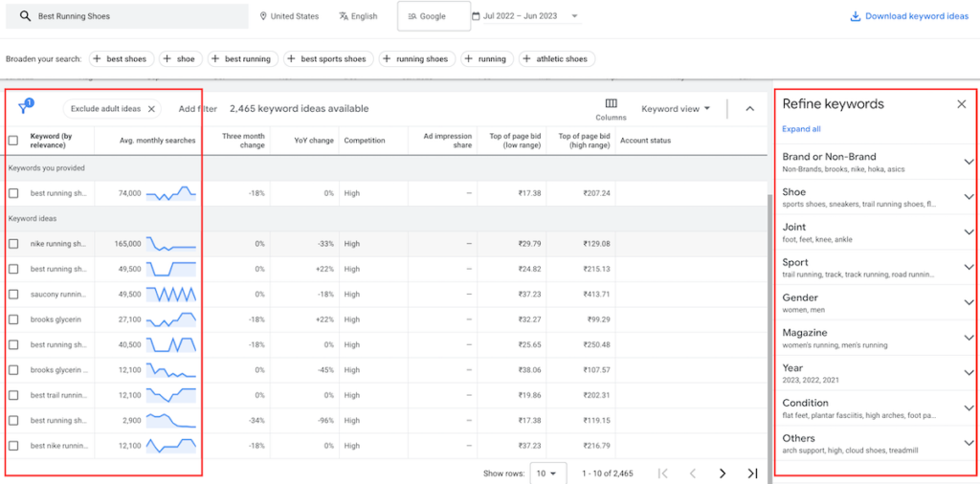Image resolution: width=980 pixels, height=484 pixels.
Task: Check the best nike running row
Action: [13, 446]
